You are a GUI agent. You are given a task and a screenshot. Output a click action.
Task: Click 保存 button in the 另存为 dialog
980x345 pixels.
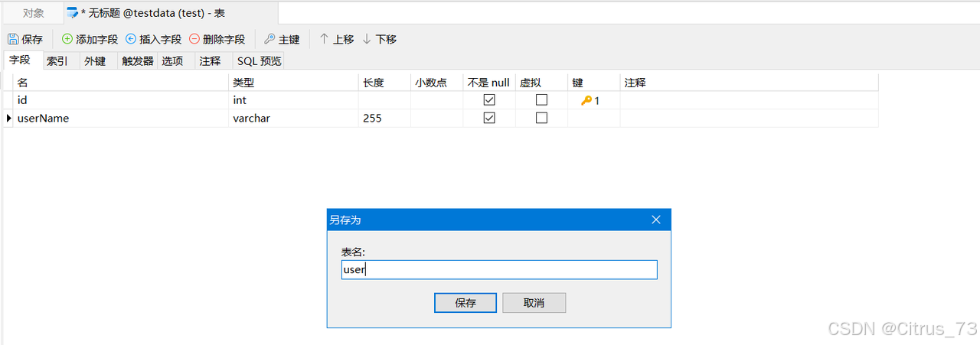coord(465,303)
